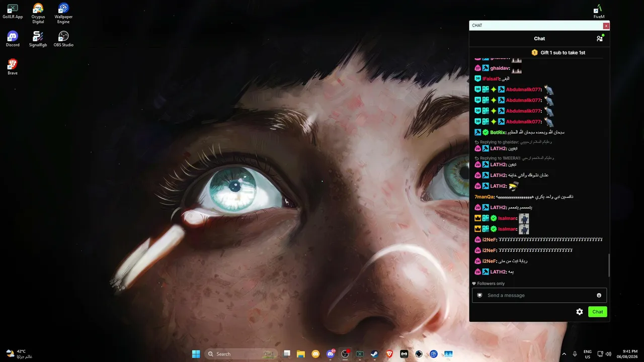
Task: Open Steam from the taskbar
Action: (x=374, y=354)
